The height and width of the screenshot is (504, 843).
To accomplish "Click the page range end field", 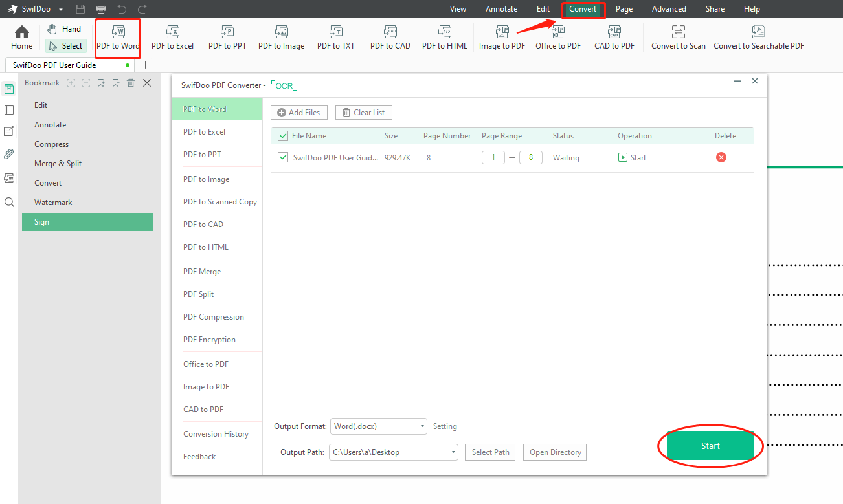I will [531, 157].
